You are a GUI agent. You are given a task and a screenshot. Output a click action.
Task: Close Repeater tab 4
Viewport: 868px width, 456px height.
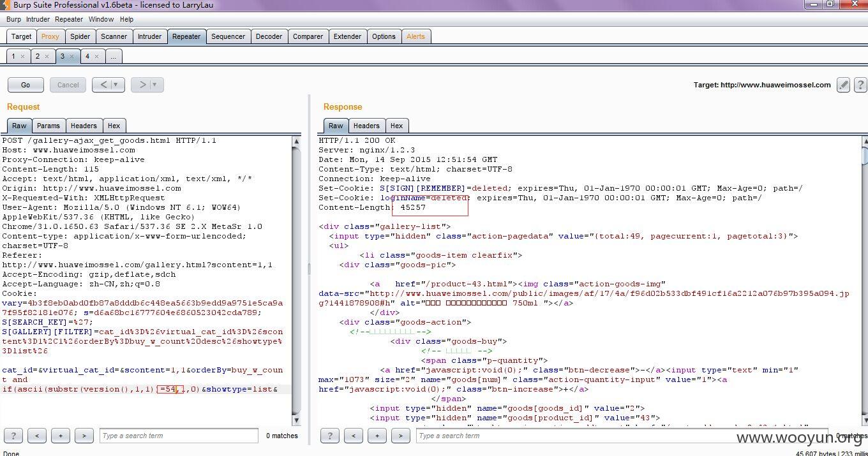click(96, 57)
